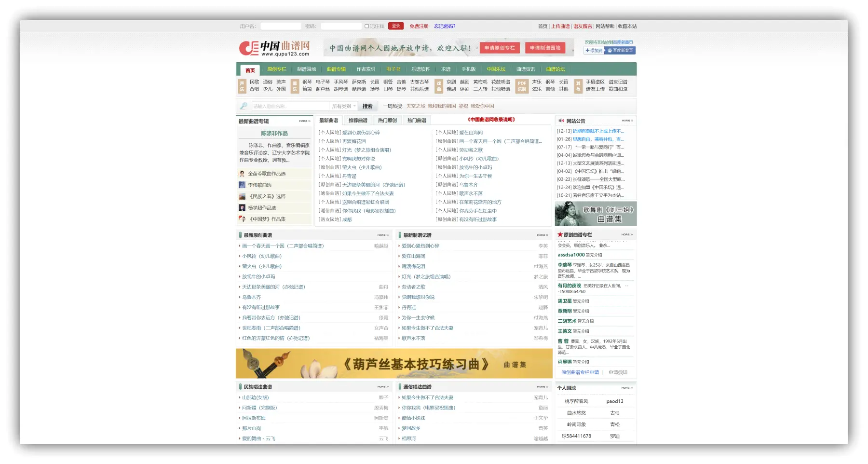This screenshot has width=868, height=464.
Task: Open 曲谱论坛 in the navigation bar
Action: point(556,69)
